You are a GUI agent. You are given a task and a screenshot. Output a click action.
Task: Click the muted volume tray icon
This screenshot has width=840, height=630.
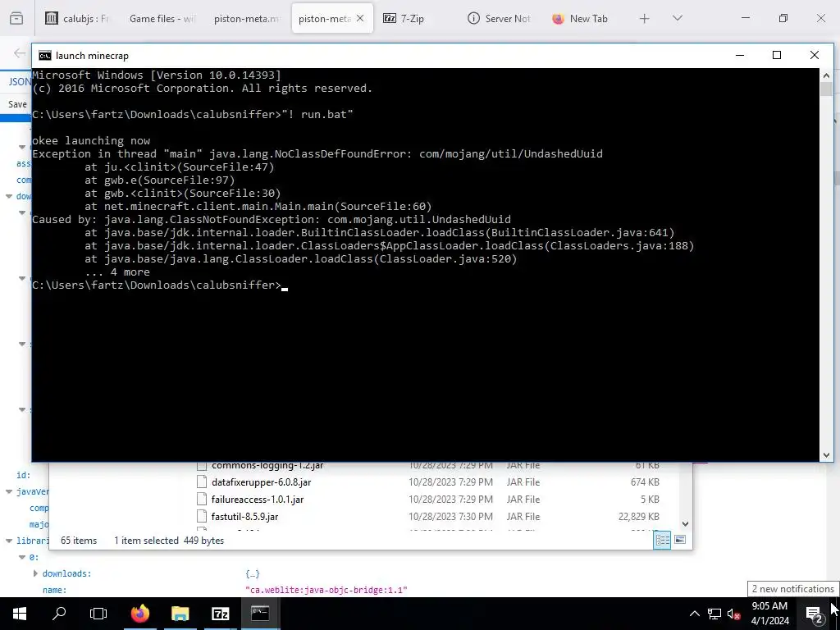(733, 614)
